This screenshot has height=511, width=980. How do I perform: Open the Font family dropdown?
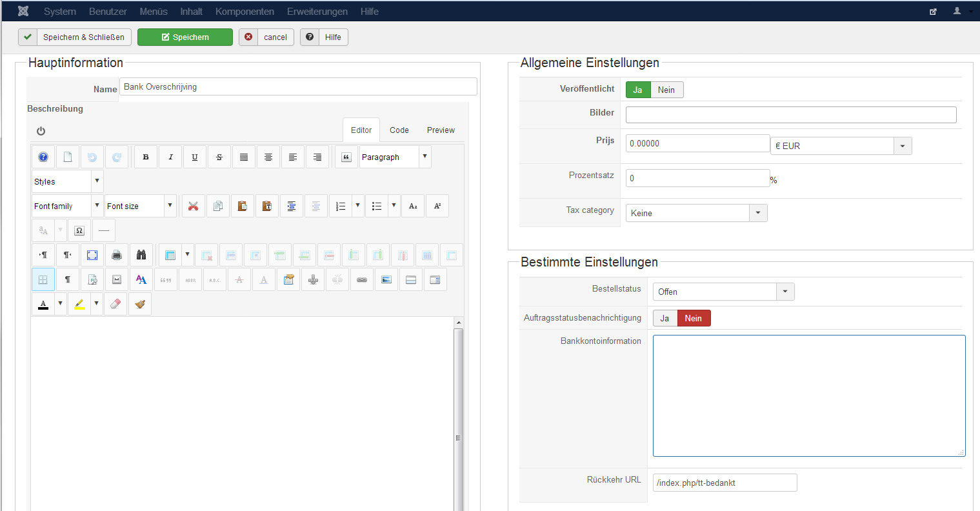pyautogui.click(x=68, y=206)
